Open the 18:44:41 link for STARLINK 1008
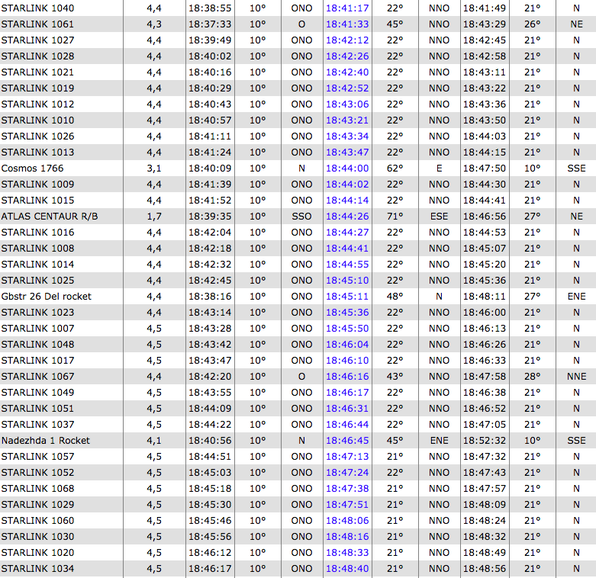The image size is (596, 578). pyautogui.click(x=347, y=248)
